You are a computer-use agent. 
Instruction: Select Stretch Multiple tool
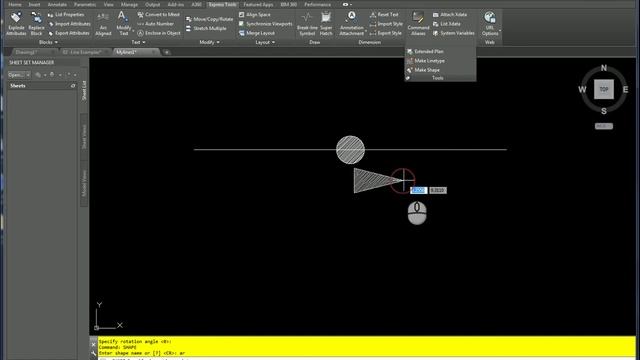(206, 29)
